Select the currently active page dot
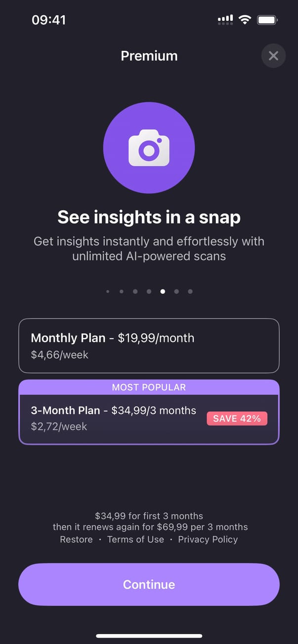Viewport: 298px width, 644px height. tap(163, 292)
